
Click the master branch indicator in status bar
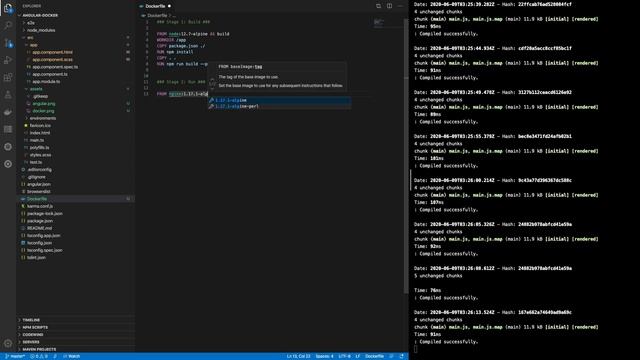[15, 356]
